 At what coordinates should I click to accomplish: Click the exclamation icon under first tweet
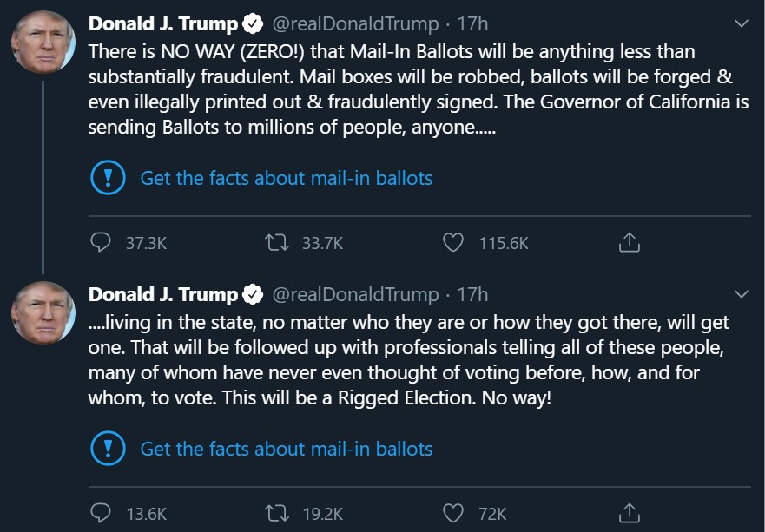point(108,179)
